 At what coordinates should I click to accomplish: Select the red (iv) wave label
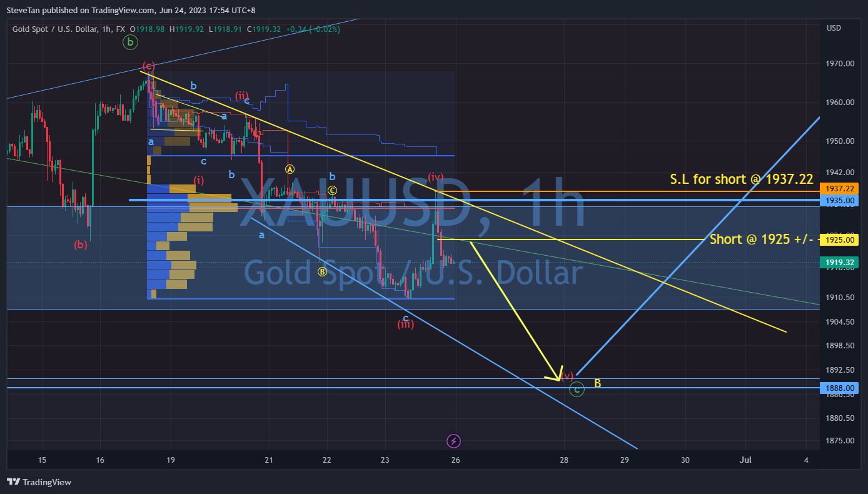pyautogui.click(x=436, y=176)
